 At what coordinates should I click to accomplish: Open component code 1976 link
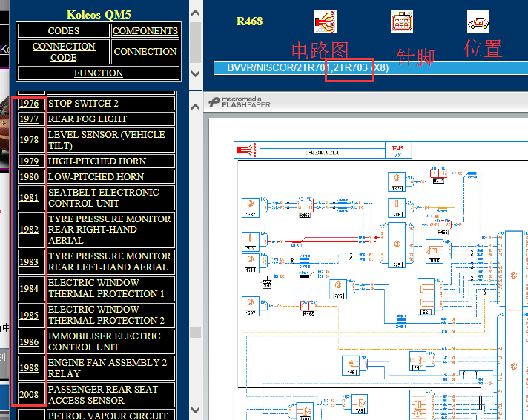29,103
